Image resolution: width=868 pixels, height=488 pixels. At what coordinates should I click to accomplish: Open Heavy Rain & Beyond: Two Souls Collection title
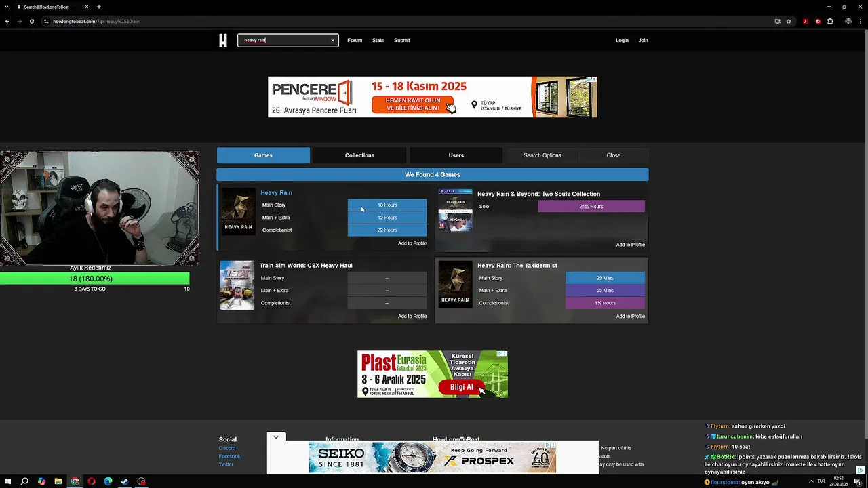tap(538, 194)
